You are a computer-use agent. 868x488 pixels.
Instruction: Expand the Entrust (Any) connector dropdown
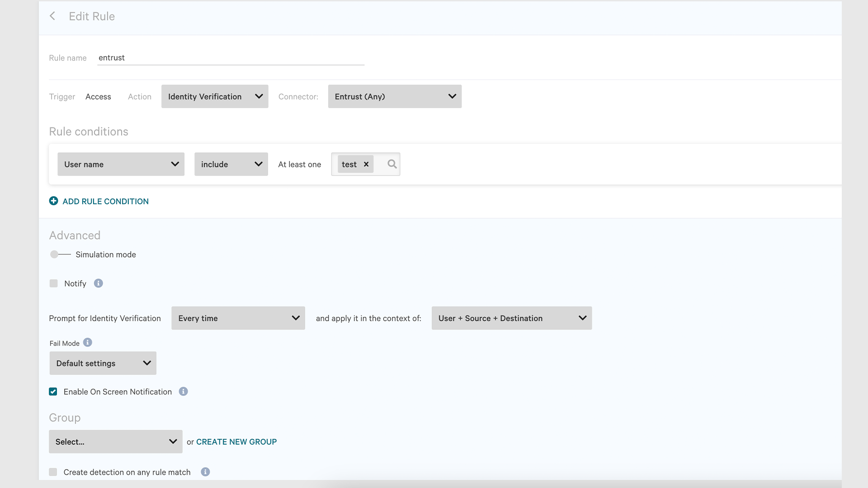pos(395,97)
